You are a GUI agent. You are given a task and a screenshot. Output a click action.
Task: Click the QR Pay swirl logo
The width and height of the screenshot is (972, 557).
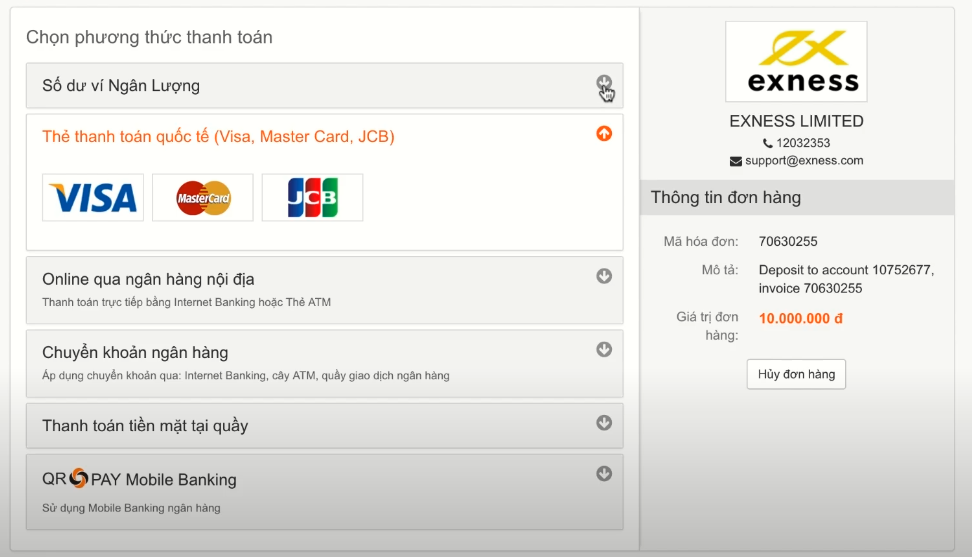point(78,478)
